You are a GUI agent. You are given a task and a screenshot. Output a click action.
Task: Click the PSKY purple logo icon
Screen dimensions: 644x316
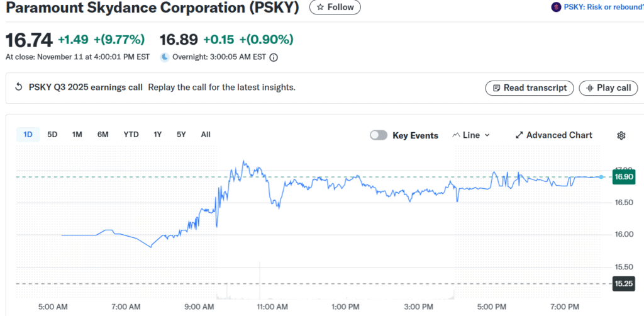coord(556,7)
